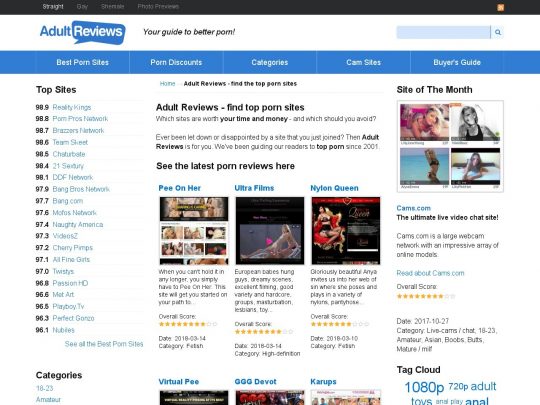Image resolution: width=540 pixels, height=405 pixels.
Task: Open the Karups review title
Action: (323, 382)
